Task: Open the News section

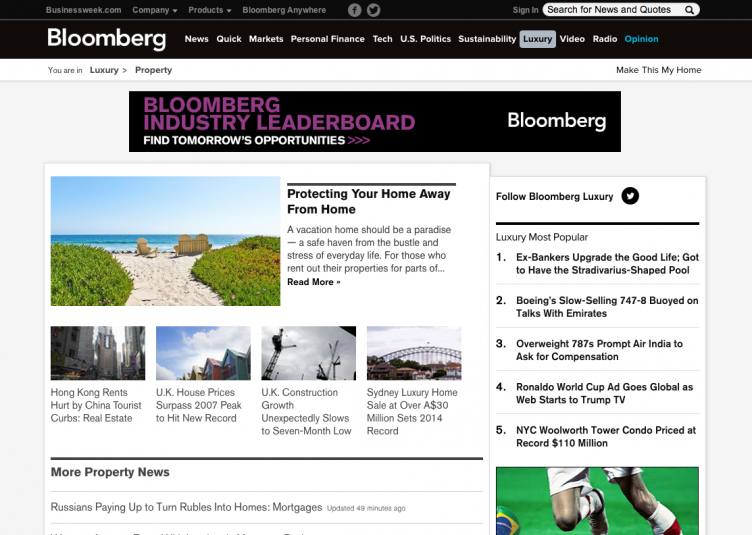Action: click(x=197, y=39)
